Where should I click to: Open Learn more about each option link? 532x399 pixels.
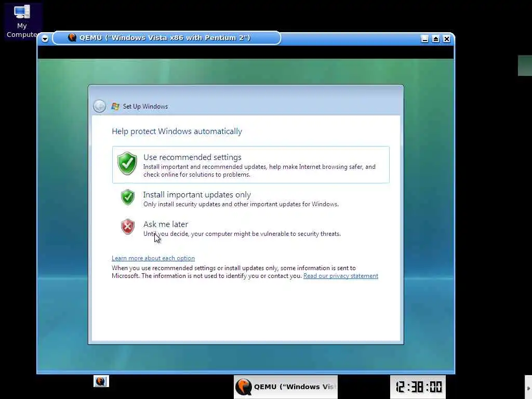153,258
